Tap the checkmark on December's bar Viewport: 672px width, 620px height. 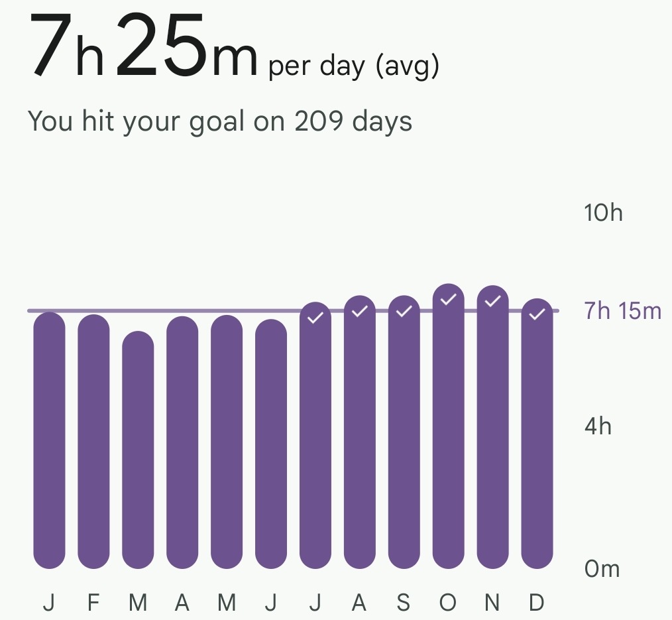click(x=537, y=314)
